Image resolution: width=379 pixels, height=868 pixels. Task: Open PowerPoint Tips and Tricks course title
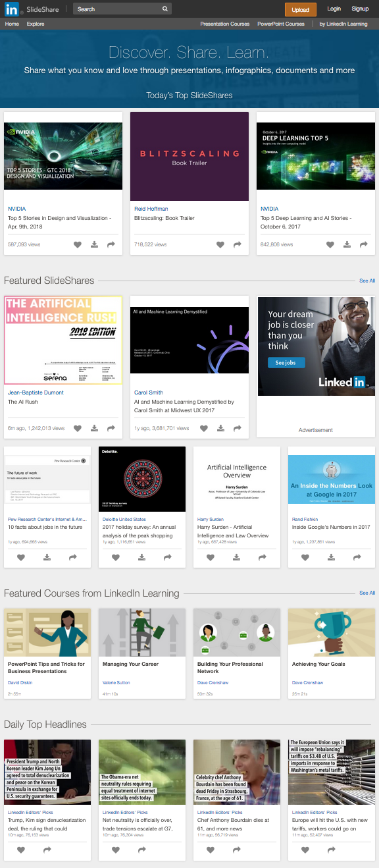pyautogui.click(x=46, y=668)
